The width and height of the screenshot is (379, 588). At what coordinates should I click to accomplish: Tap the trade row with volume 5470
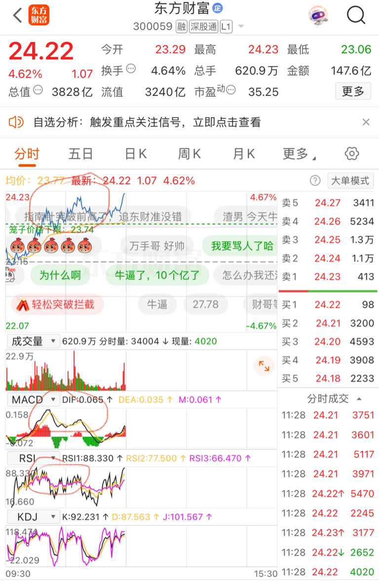tap(328, 494)
